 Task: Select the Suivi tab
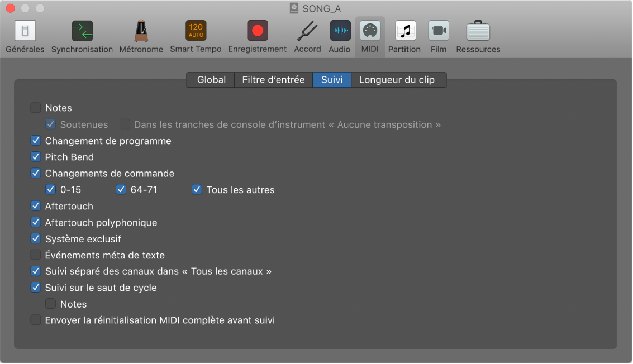click(x=332, y=80)
